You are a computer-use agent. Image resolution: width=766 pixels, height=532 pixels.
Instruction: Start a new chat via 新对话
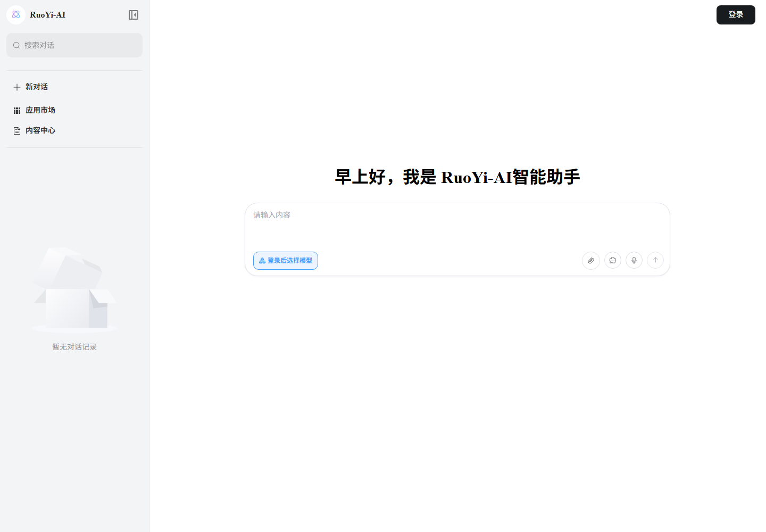[x=74, y=87]
